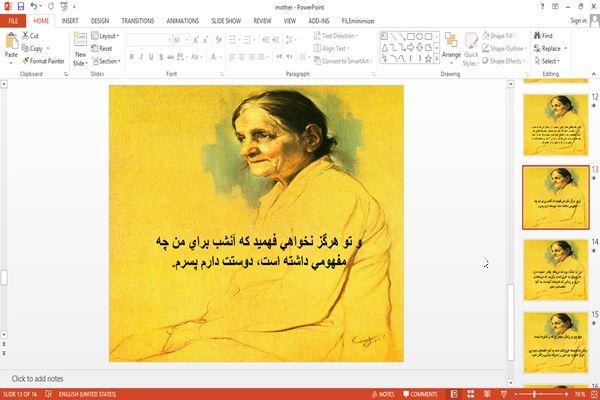Toggle the Notes pane

[383, 394]
